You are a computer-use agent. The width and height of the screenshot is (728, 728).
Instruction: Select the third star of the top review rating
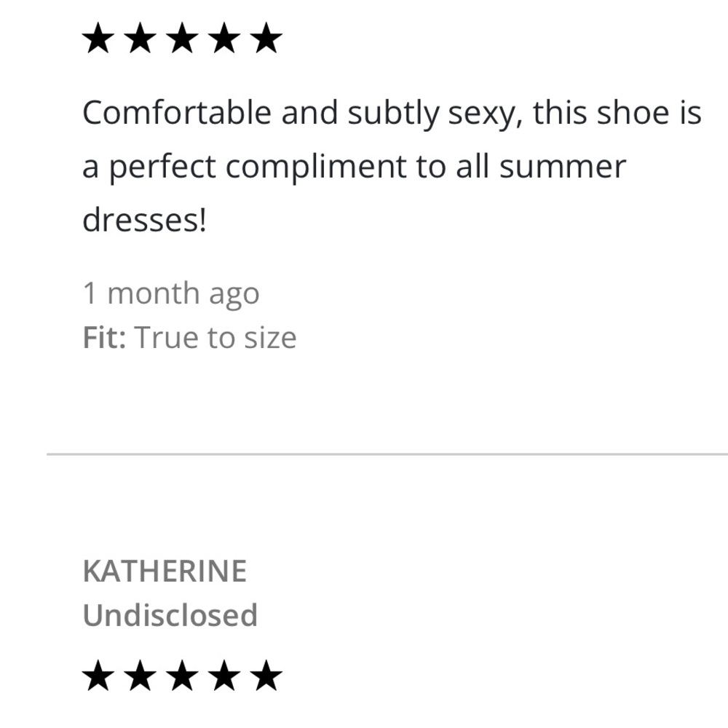tap(182, 39)
